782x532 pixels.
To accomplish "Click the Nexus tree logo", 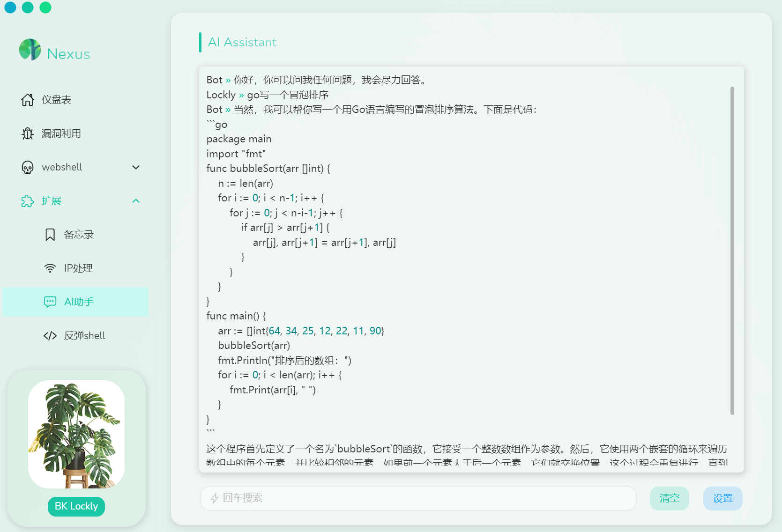I will click(30, 50).
